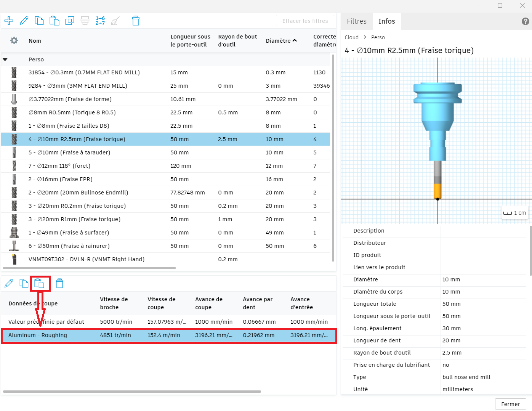Open column settings gear icon
The height and width of the screenshot is (411, 532).
click(x=14, y=40)
